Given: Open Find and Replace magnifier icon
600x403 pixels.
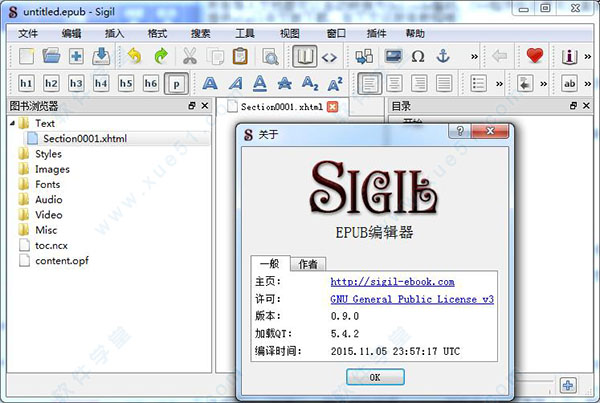Looking at the screenshot, I should point(270,57).
